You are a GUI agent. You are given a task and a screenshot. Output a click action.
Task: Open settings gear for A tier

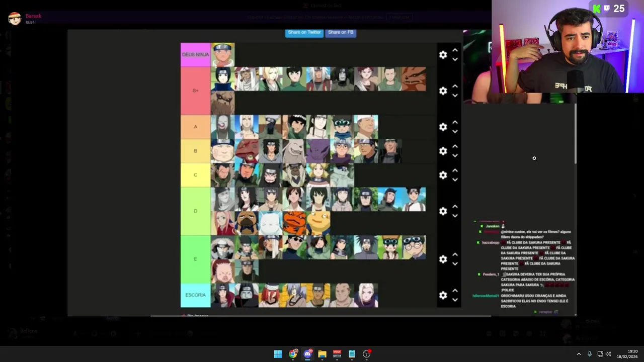pos(443,127)
